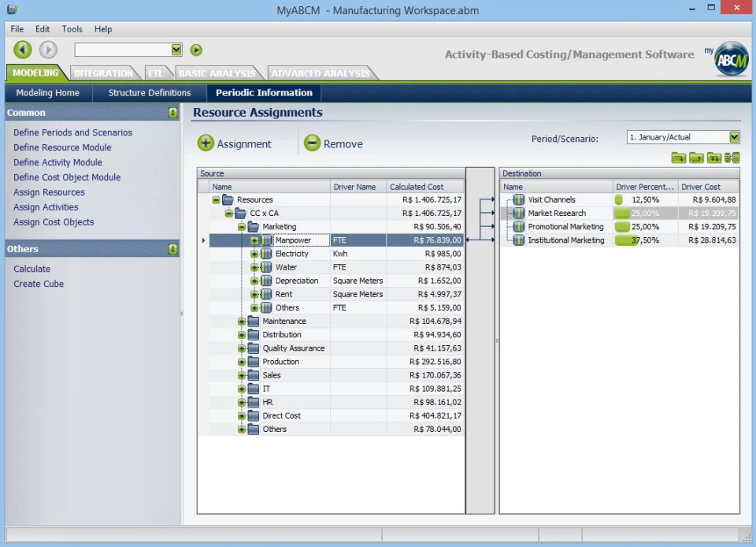Open the Assign Activities link
This screenshot has height=547, width=756.
click(46, 207)
